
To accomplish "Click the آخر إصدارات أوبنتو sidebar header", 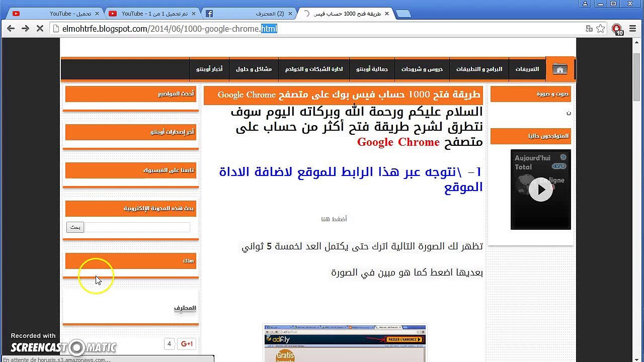I will 131,132.
